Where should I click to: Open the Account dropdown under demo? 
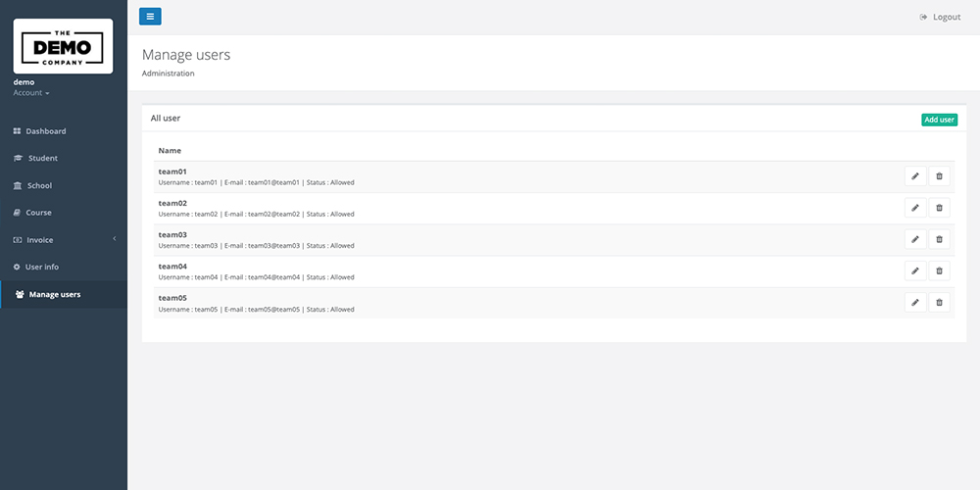(x=31, y=93)
